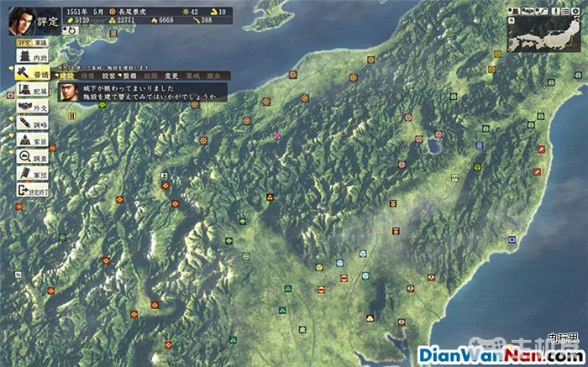Select the pink diamond castle marker
Viewport: 588px width, 367px height.
(x=276, y=135)
